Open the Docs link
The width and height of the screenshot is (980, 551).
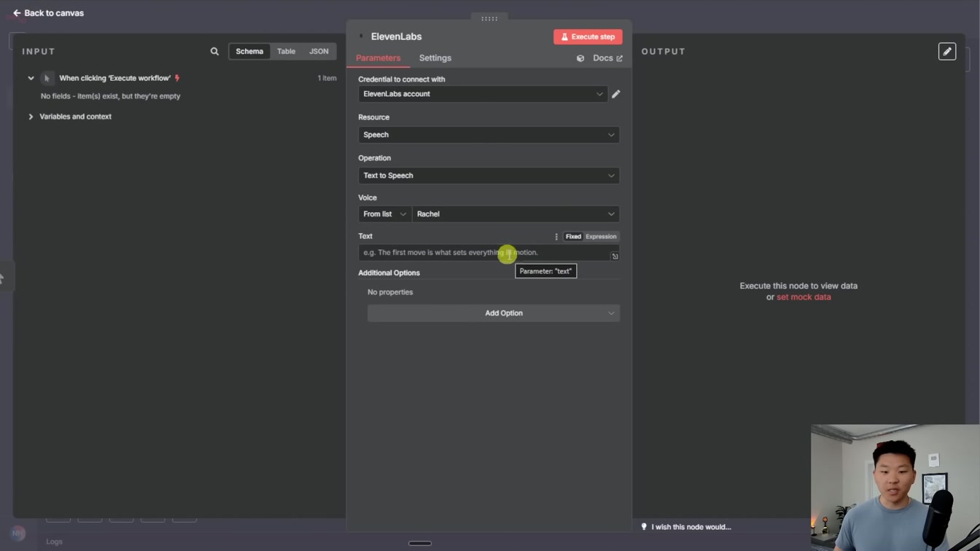[607, 58]
